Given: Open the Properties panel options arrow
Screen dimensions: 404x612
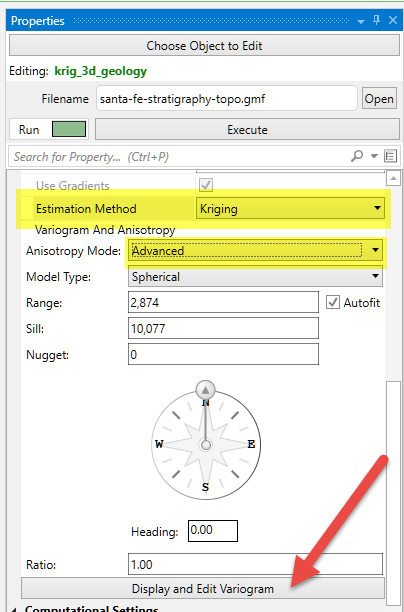Looking at the screenshot, I should [x=361, y=21].
